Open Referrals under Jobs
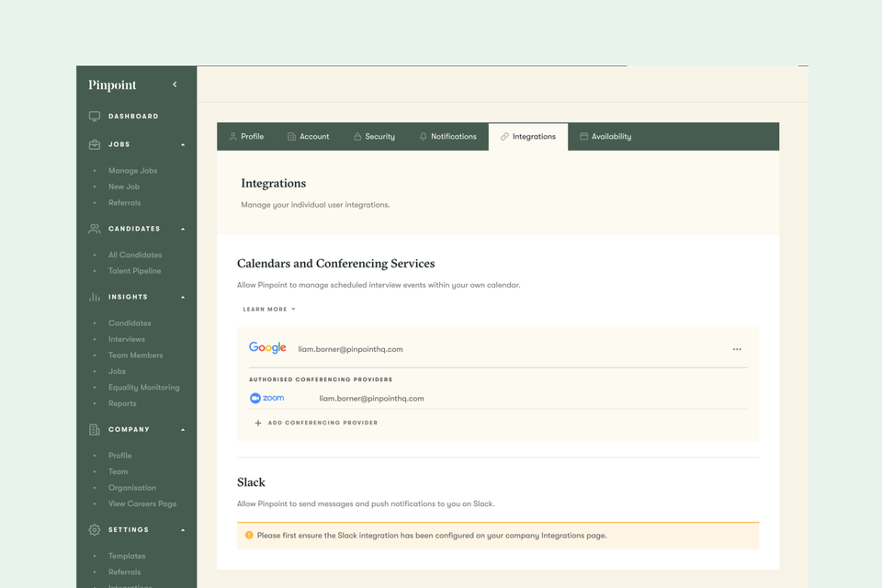This screenshot has height=588, width=882. (x=124, y=202)
